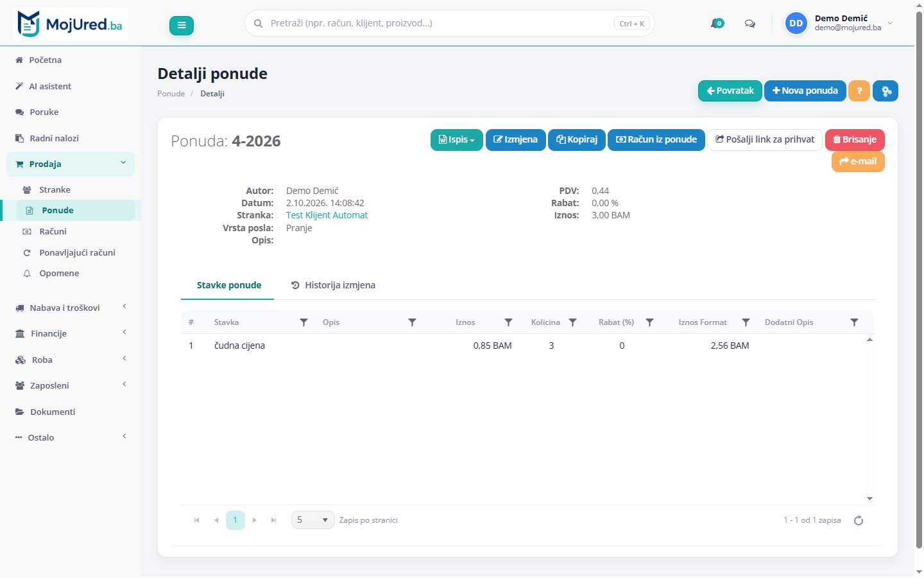
Task: Refresh the table with the reload icon
Action: pyautogui.click(x=859, y=520)
